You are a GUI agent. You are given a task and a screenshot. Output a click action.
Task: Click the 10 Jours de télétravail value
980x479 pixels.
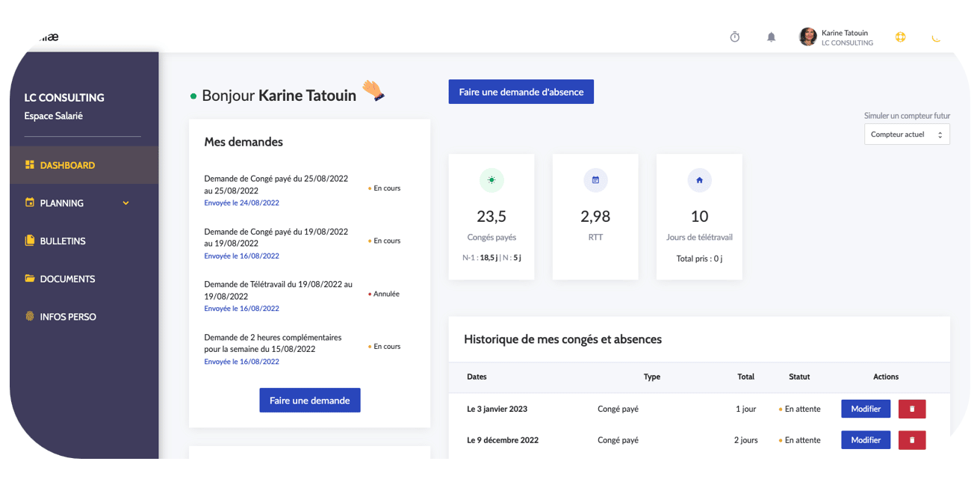point(699,217)
